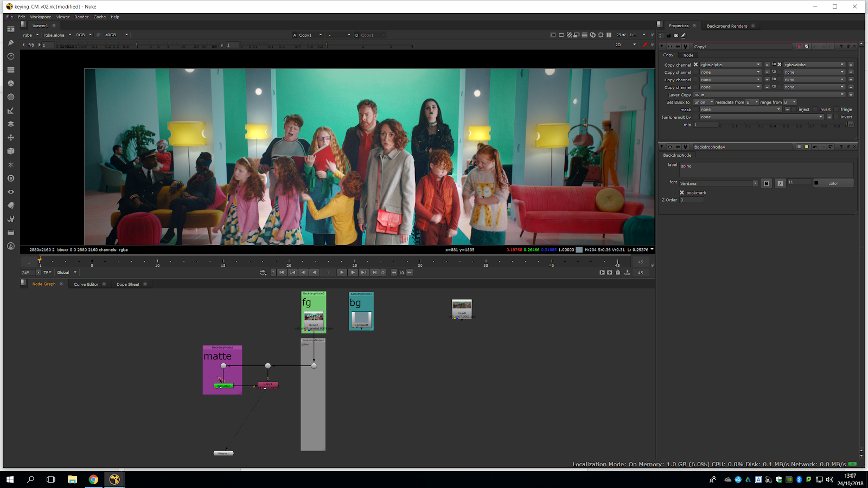Open the Transform nodes move icon
Image resolution: width=868 pixels, height=488 pixels.
[10, 138]
